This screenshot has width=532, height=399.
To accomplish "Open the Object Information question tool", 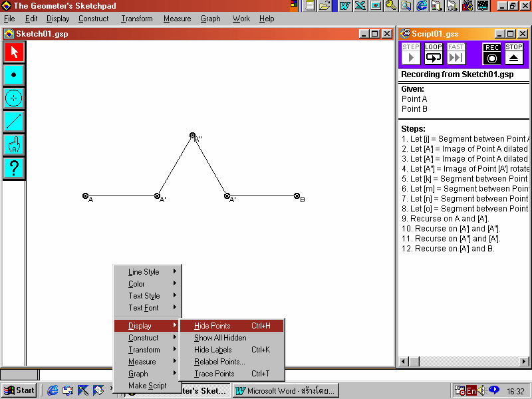I will (14, 168).
